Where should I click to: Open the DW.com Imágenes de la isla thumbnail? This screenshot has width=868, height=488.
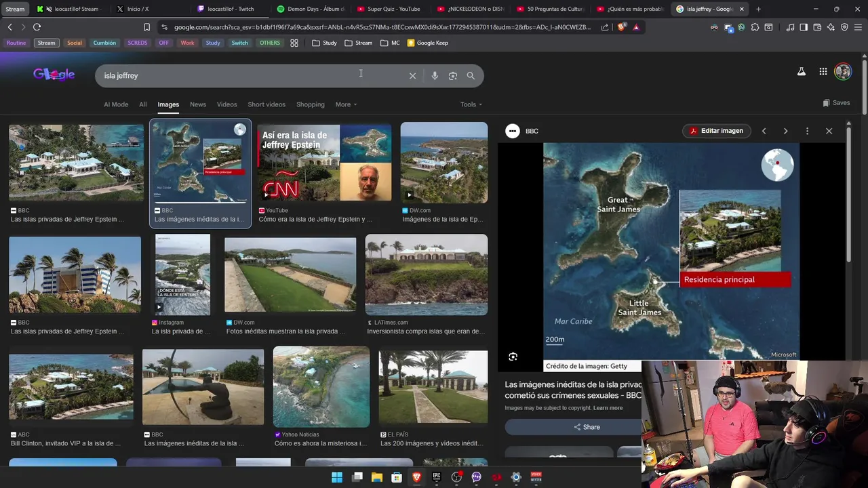[444, 162]
